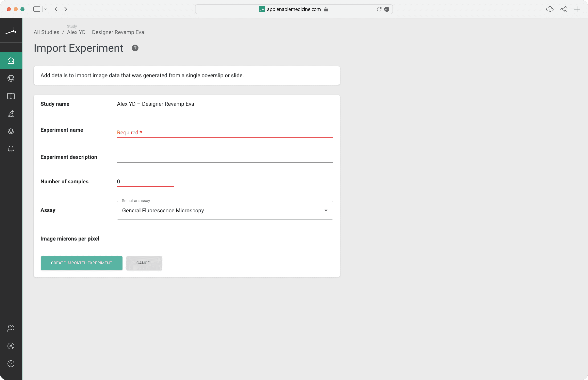Viewport: 588px width, 380px height.
Task: Go forward with browser forward arrow
Action: tap(66, 9)
